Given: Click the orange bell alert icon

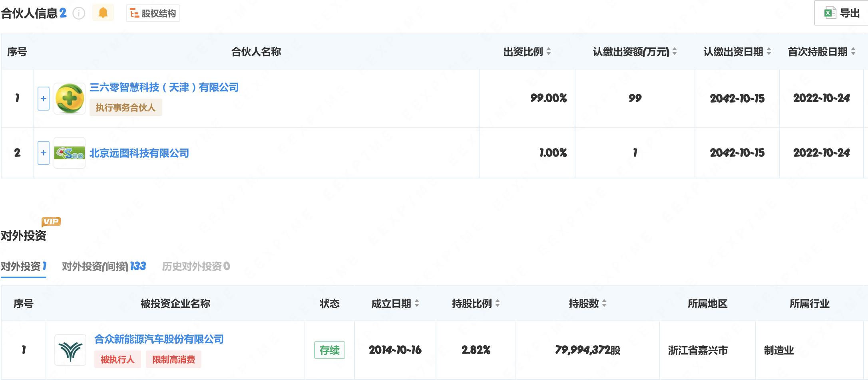Looking at the screenshot, I should [x=103, y=13].
